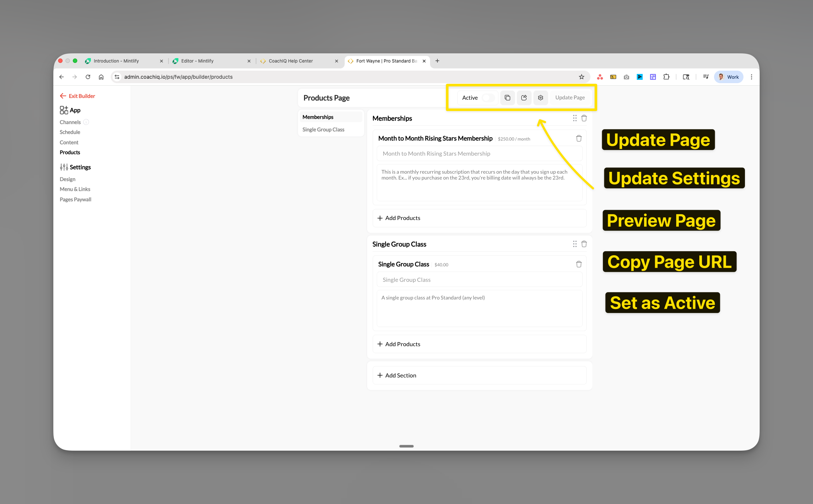Click Exit Builder in the sidebar
This screenshot has height=504, width=813.
click(81, 96)
